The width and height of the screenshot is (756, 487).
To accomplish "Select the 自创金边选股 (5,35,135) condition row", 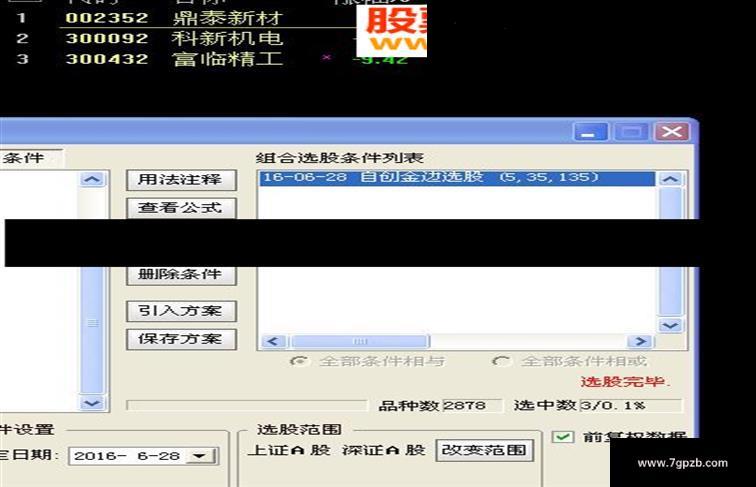I will click(x=457, y=178).
